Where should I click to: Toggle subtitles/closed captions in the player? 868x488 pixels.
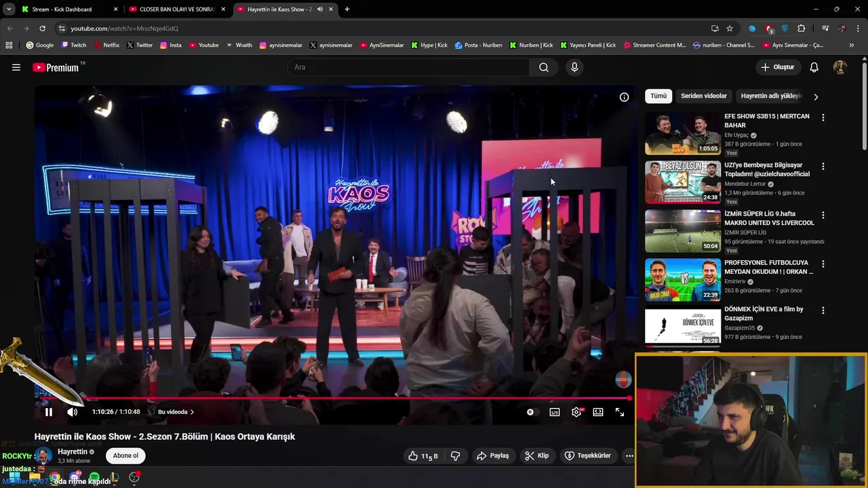pos(555,412)
